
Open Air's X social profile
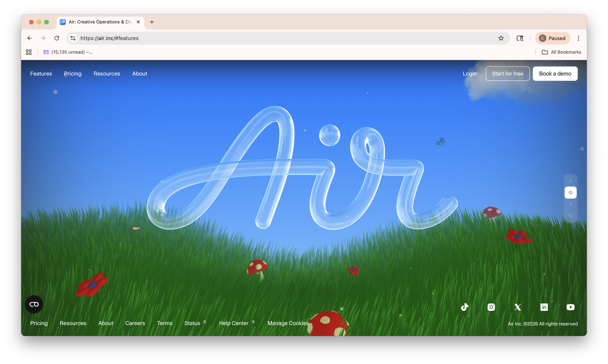(x=518, y=307)
